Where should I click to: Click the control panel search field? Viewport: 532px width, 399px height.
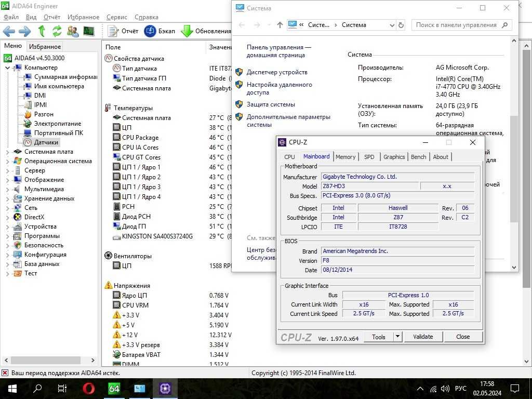(x=461, y=25)
